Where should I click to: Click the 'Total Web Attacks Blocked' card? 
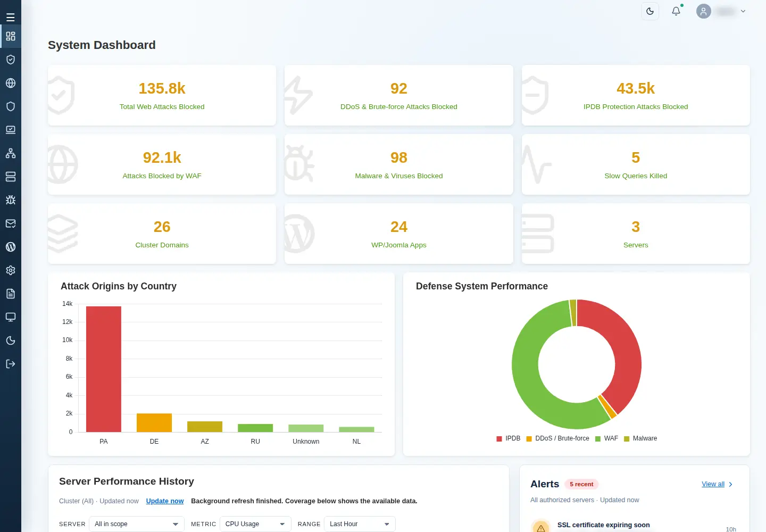click(x=162, y=95)
